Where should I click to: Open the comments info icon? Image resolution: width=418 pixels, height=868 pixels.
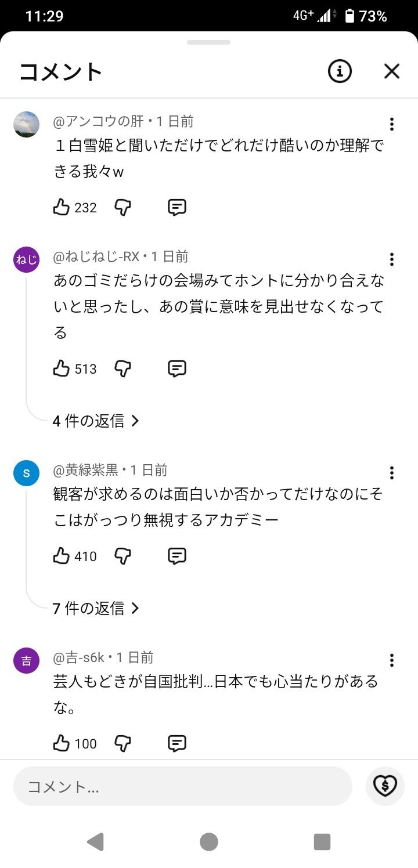click(x=340, y=71)
